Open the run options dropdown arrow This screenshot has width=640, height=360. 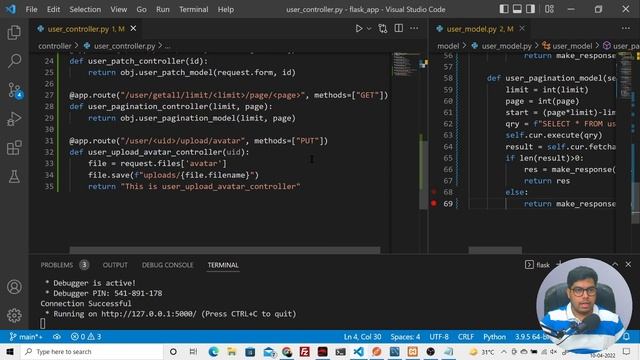pos(369,29)
